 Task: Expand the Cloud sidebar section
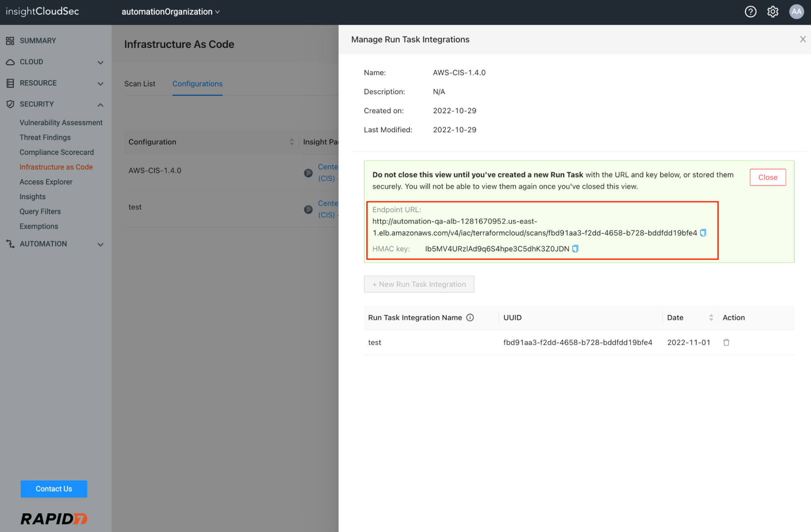coord(100,62)
